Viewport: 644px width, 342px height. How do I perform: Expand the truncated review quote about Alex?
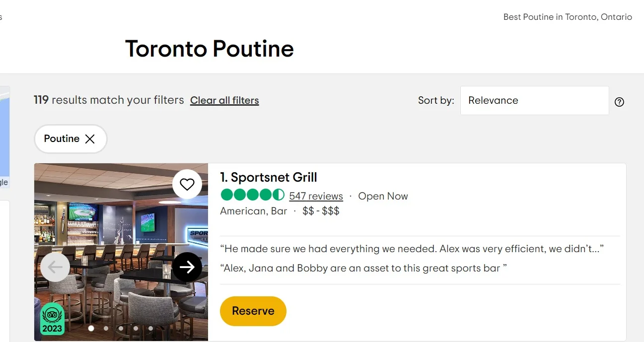411,248
